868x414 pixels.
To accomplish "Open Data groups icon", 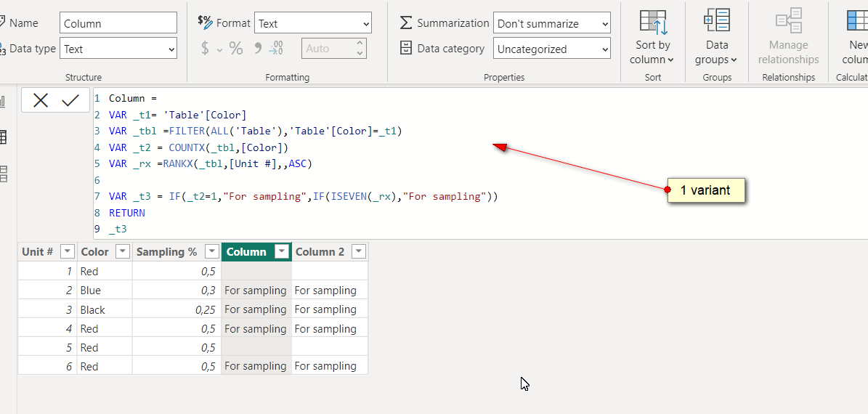I will coord(717,21).
